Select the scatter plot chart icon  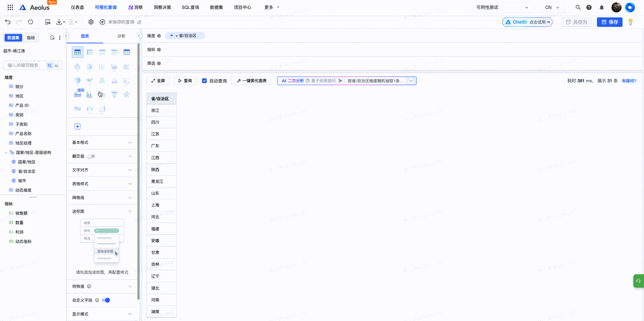[x=127, y=81]
